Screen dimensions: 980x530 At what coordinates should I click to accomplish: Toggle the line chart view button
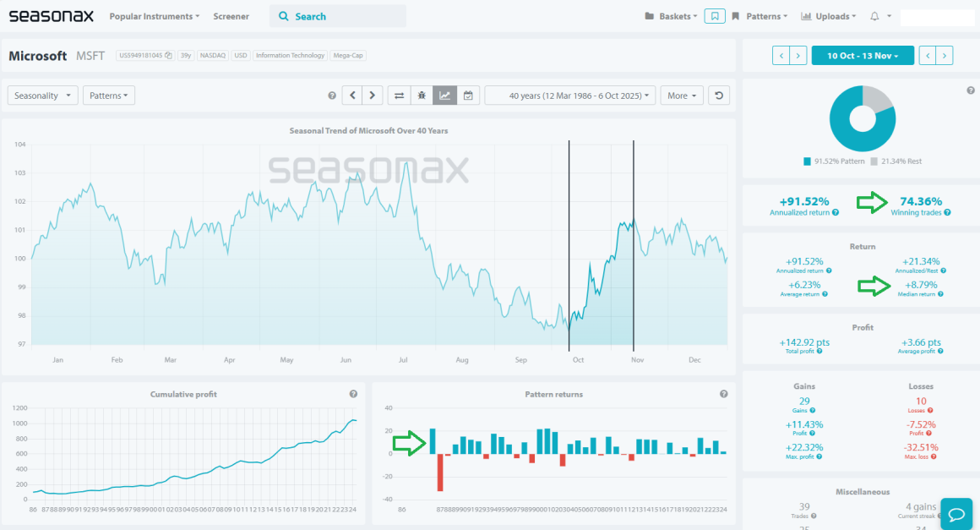pos(444,96)
